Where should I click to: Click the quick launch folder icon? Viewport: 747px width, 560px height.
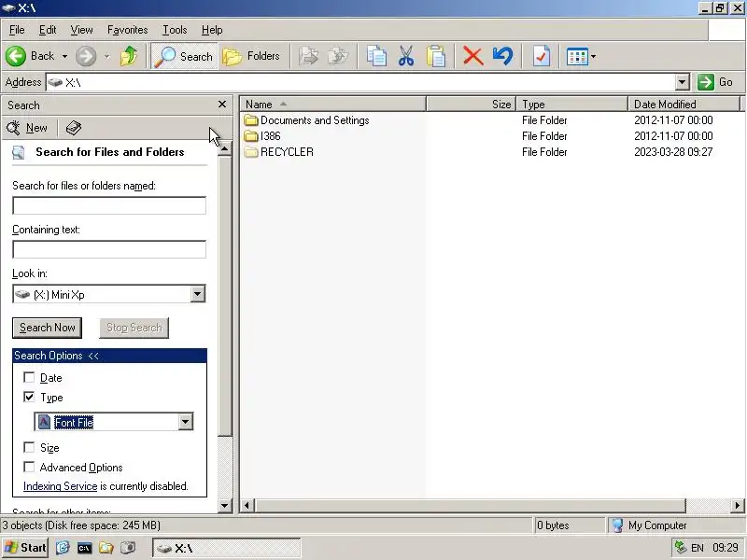pyautogui.click(x=106, y=548)
